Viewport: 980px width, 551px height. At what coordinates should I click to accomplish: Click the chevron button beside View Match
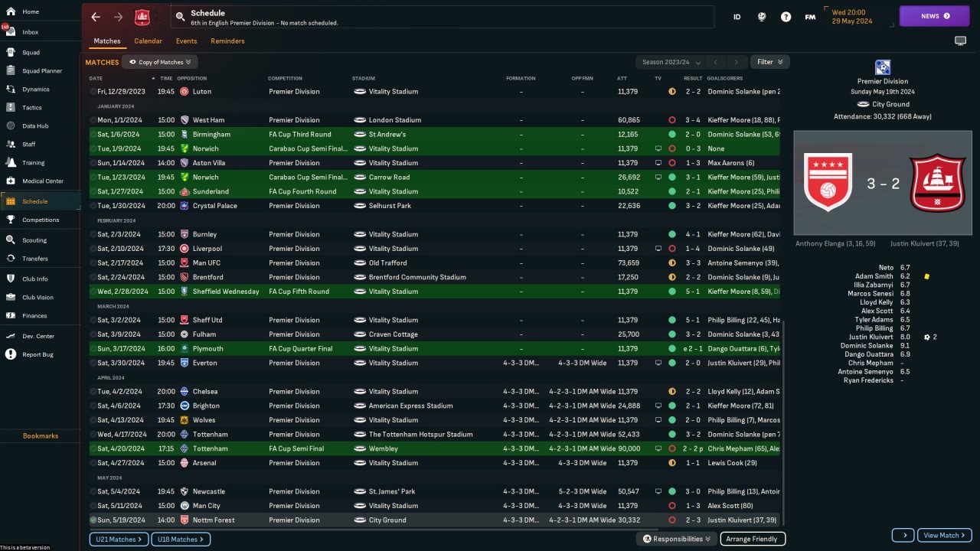tap(903, 535)
